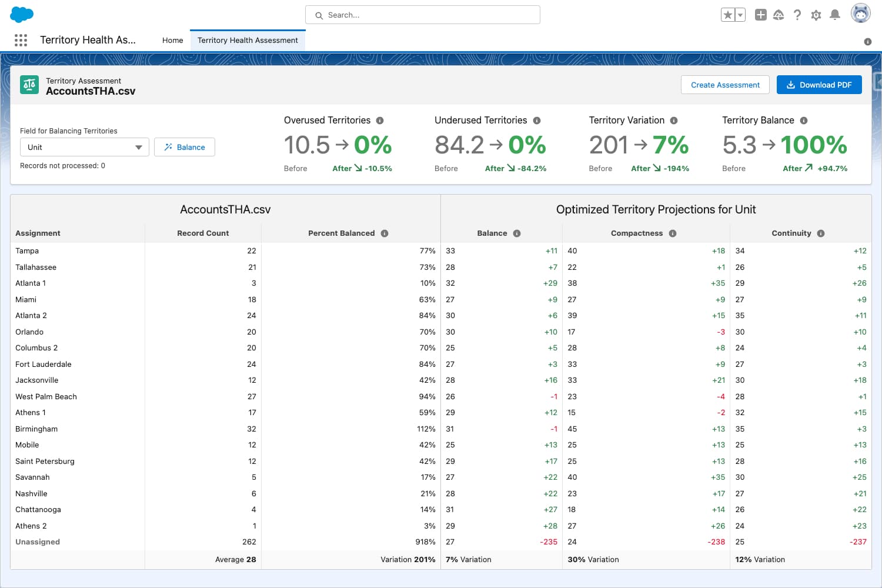Open the Trailhead guidance icon
This screenshot has width=882, height=588.
[x=779, y=15]
